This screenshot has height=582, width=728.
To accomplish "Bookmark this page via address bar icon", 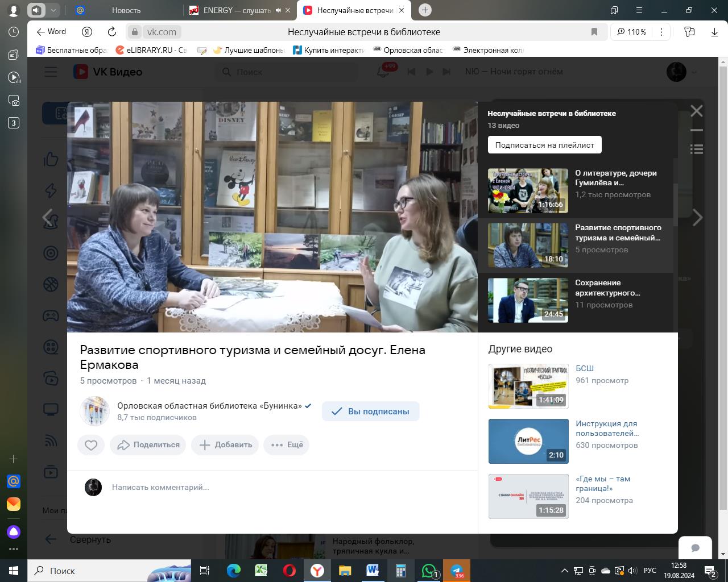I will click(594, 32).
